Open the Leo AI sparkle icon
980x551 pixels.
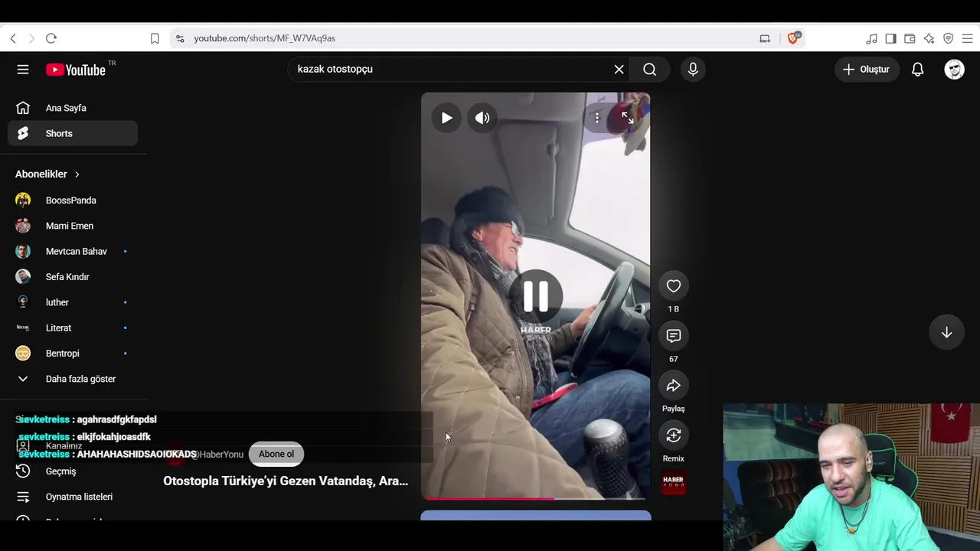pyautogui.click(x=929, y=38)
